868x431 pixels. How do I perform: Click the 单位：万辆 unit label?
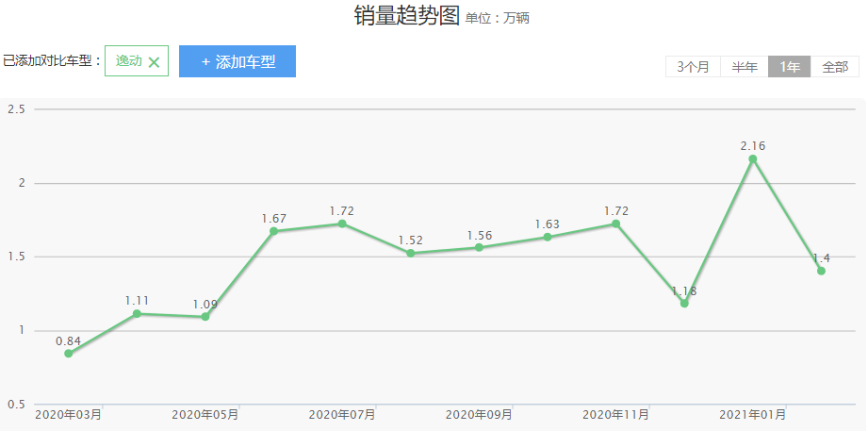coord(497,18)
